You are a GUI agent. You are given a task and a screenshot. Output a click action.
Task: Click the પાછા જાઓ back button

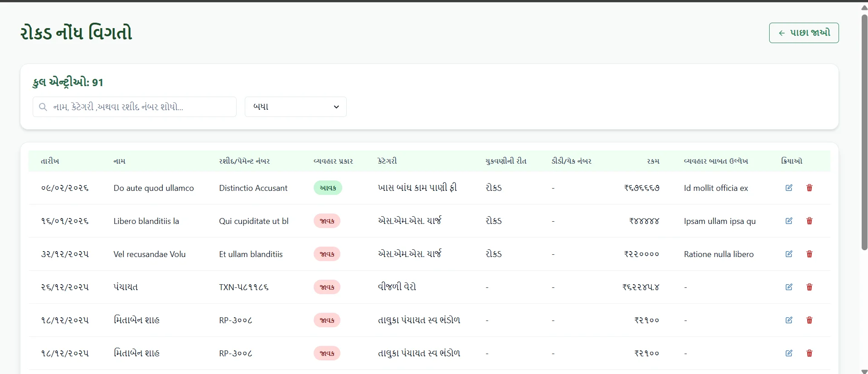pos(804,33)
